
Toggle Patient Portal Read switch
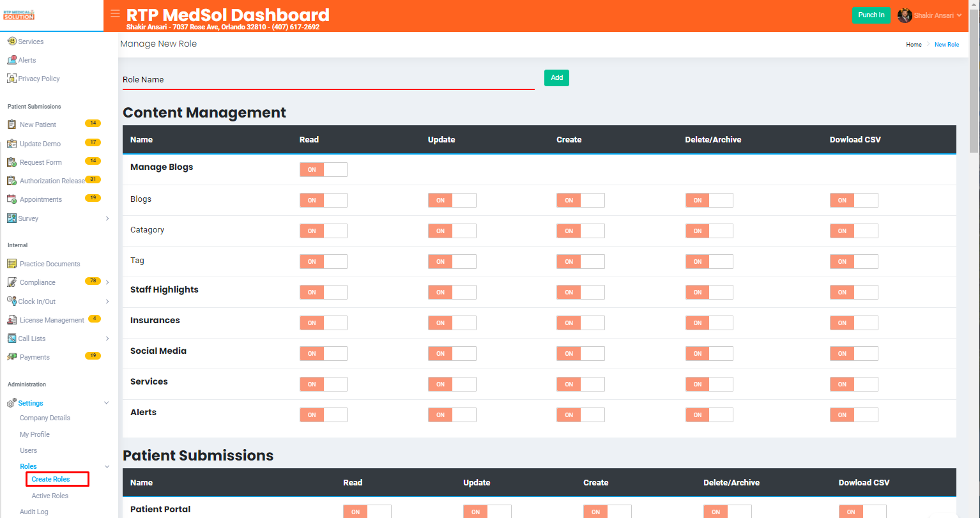coord(367,511)
